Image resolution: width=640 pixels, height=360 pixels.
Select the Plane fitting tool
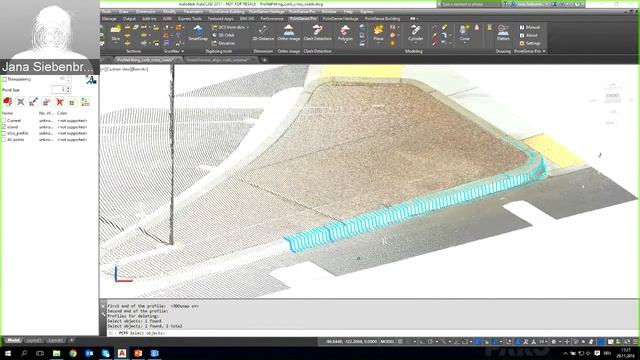378,33
